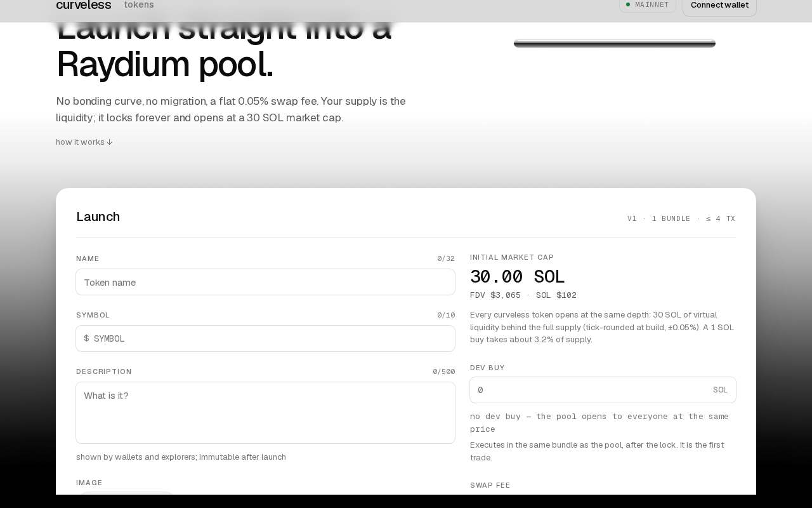
Task: Click the DEV BUY label
Action: coord(487,368)
